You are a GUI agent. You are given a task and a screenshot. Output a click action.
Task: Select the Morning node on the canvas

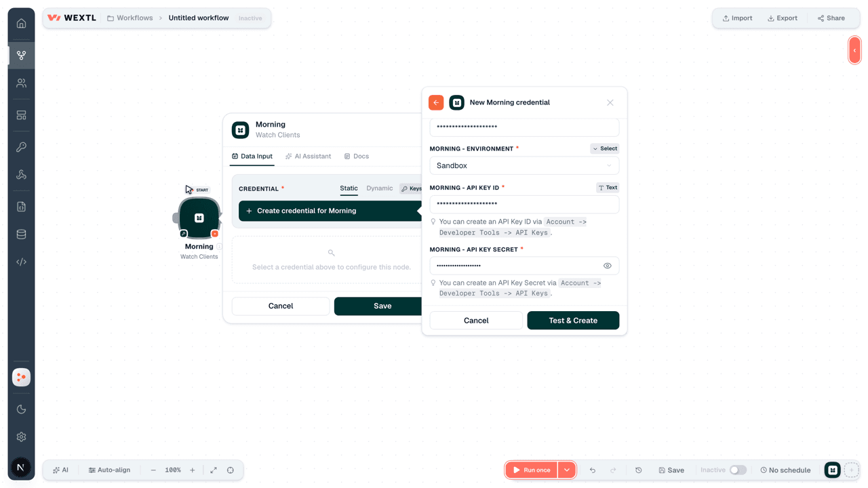click(x=199, y=218)
